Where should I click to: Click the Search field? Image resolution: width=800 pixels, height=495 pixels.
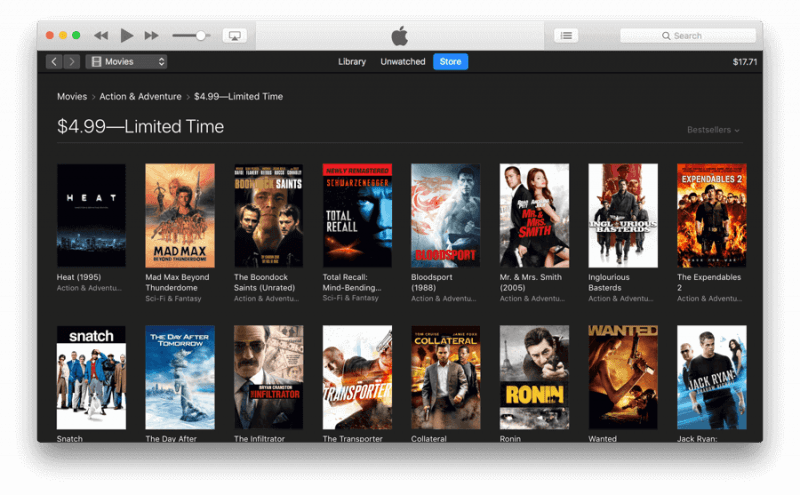pyautogui.click(x=688, y=36)
